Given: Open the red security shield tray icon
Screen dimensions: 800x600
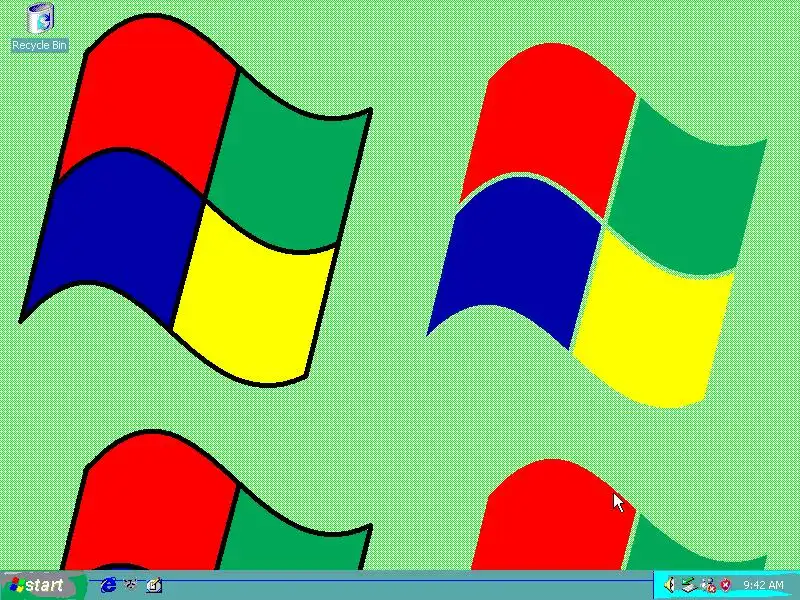Looking at the screenshot, I should coord(725,584).
